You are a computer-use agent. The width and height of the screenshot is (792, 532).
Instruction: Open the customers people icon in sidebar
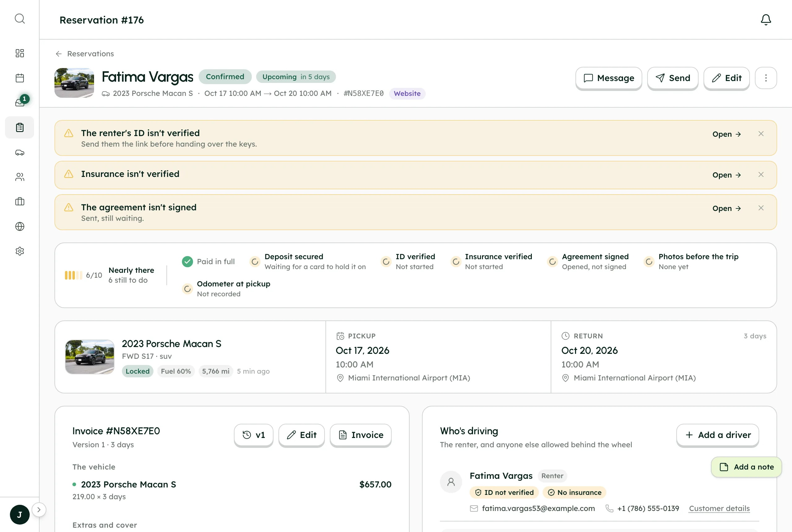point(20,177)
